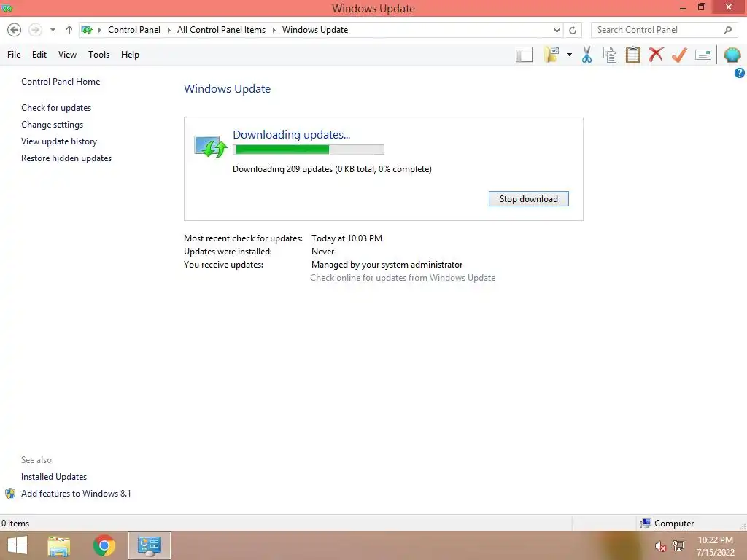Open Change settings link
This screenshot has height=560, width=747.
52,125
